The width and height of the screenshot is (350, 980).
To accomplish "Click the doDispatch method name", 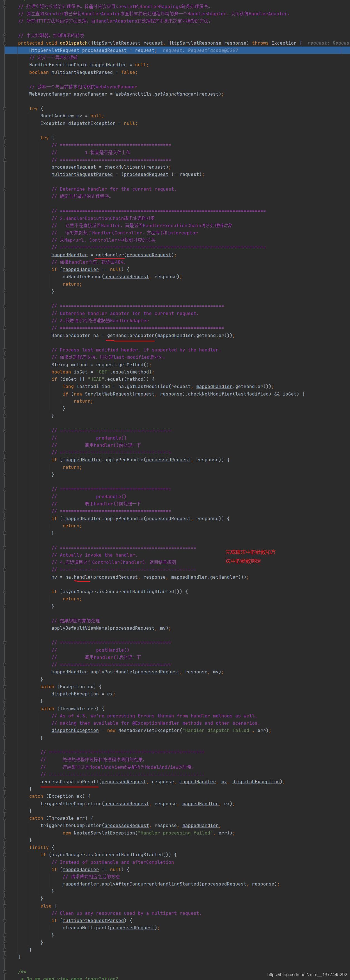I will (74, 43).
